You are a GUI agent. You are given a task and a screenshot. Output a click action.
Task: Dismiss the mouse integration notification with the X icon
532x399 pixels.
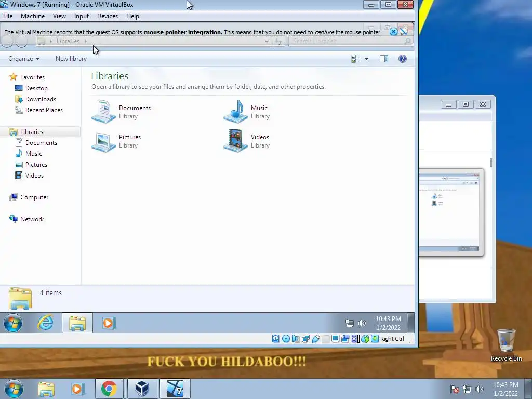(393, 32)
